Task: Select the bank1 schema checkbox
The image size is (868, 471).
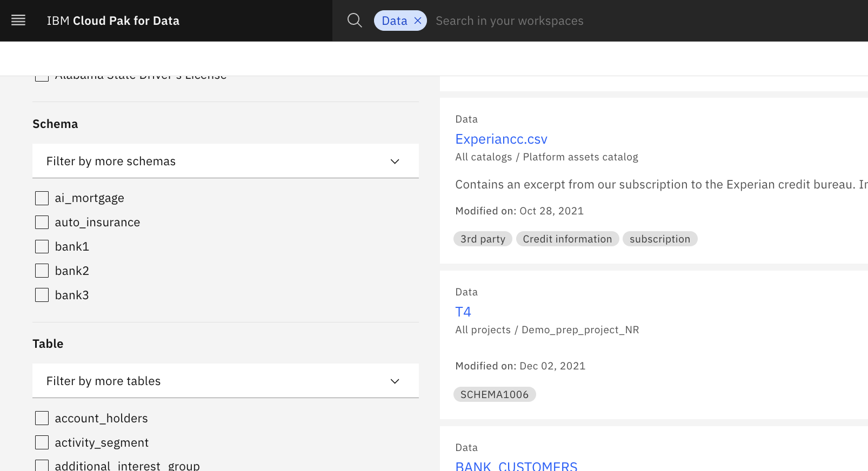Action: click(42, 247)
